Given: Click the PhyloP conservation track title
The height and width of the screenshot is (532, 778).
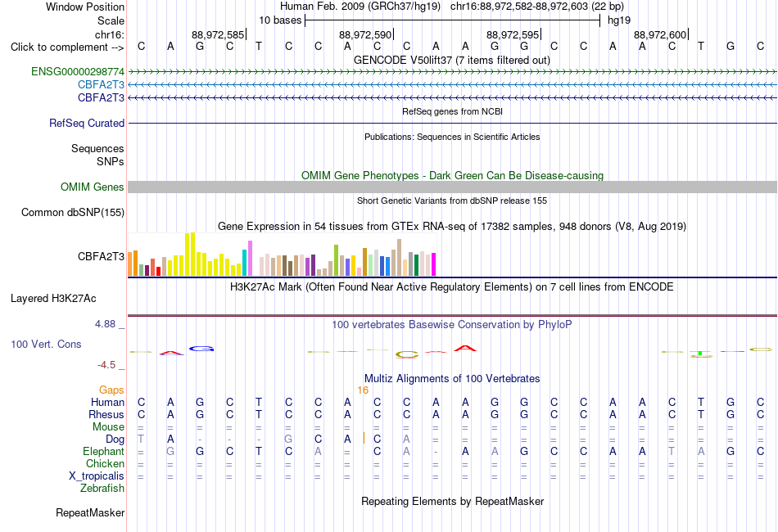Looking at the screenshot, I should tap(452, 325).
